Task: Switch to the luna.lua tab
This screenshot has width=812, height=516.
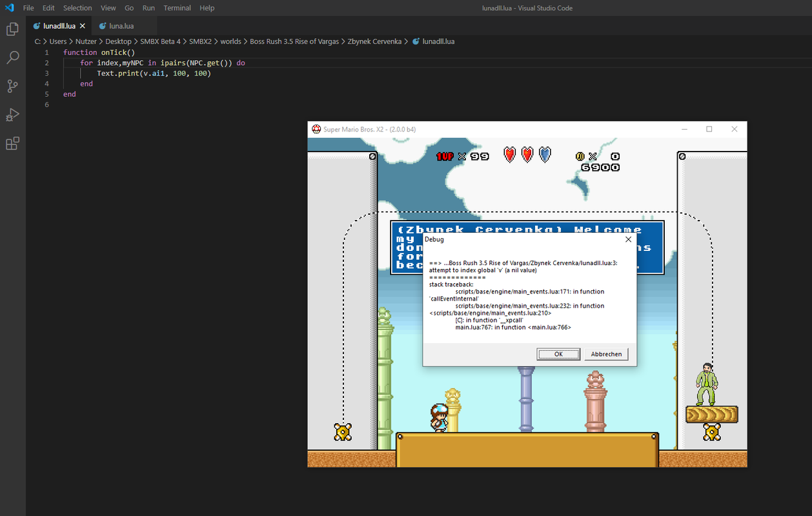Action: click(121, 26)
